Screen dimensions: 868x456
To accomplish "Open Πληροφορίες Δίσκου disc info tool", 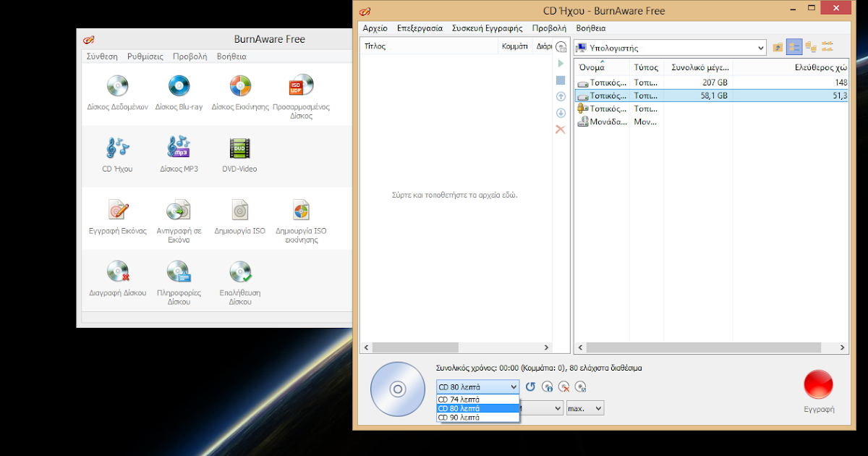I will (x=179, y=284).
